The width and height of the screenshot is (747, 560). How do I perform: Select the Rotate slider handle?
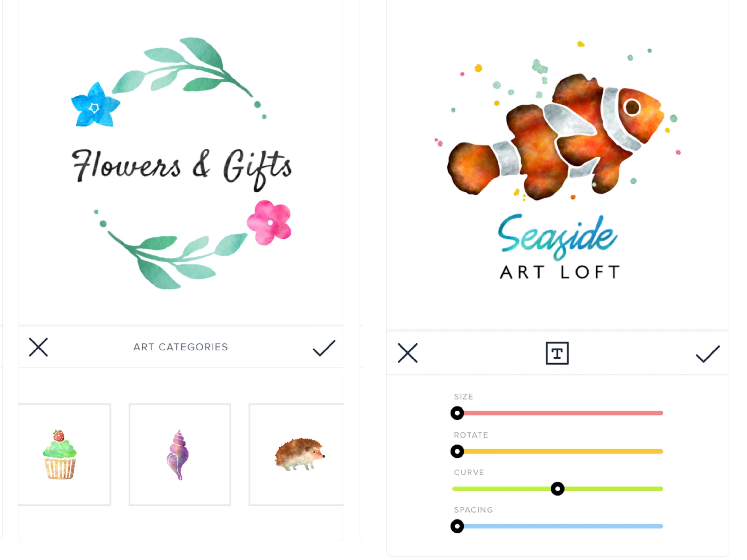[x=457, y=451]
